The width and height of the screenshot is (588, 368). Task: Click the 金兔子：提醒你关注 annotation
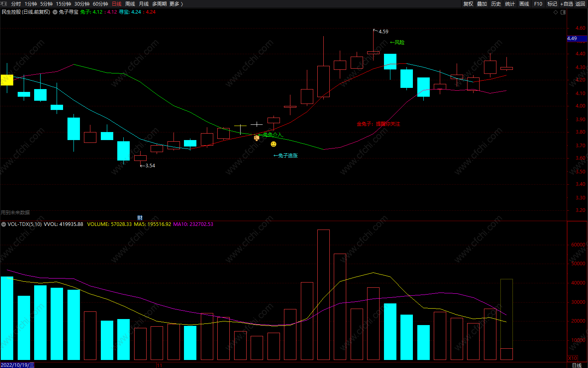(378, 124)
